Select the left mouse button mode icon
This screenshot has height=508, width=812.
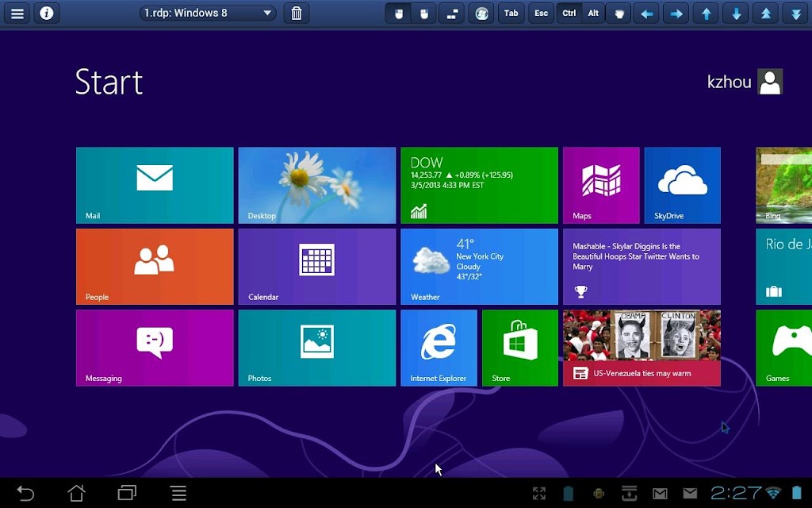[x=399, y=13]
